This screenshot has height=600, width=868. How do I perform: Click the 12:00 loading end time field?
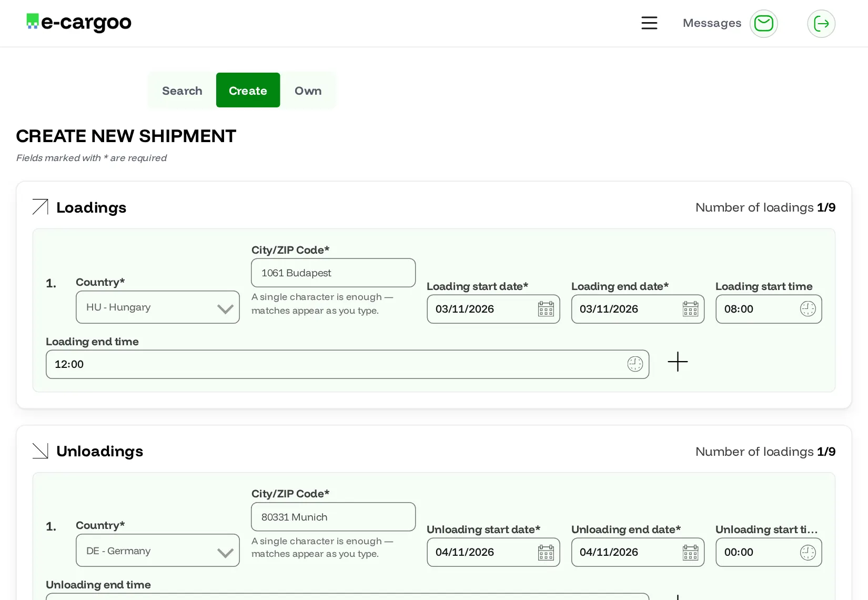click(x=347, y=364)
